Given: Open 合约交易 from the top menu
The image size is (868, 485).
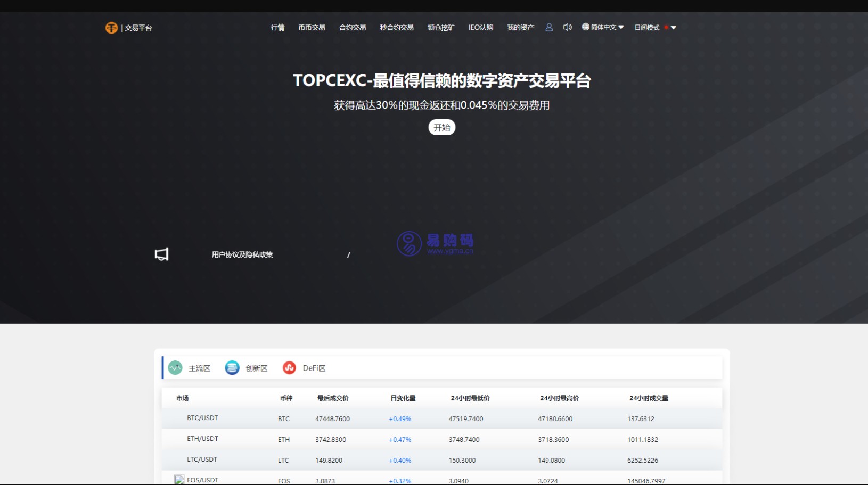Looking at the screenshot, I should tap(353, 28).
